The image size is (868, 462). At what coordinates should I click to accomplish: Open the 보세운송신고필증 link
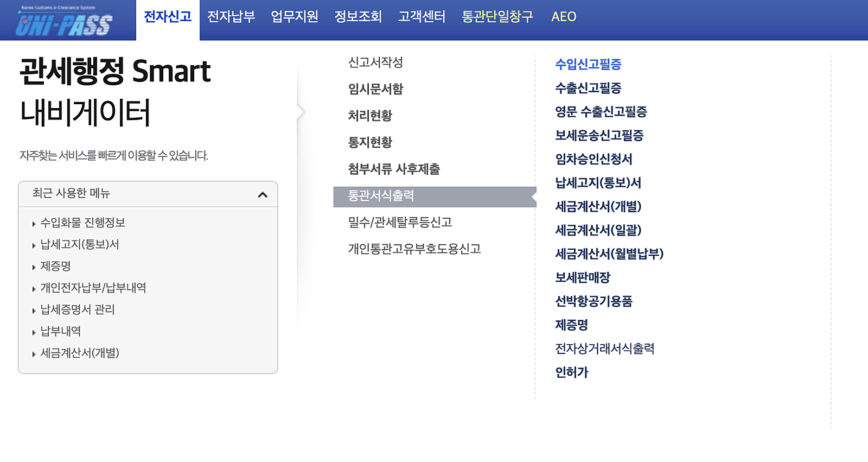point(599,135)
